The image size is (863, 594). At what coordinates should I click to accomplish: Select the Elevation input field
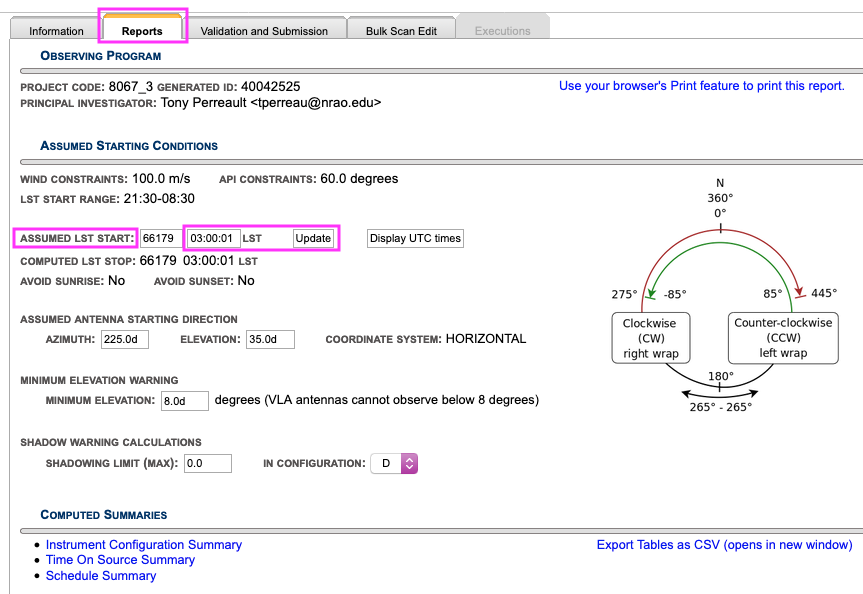click(x=270, y=339)
